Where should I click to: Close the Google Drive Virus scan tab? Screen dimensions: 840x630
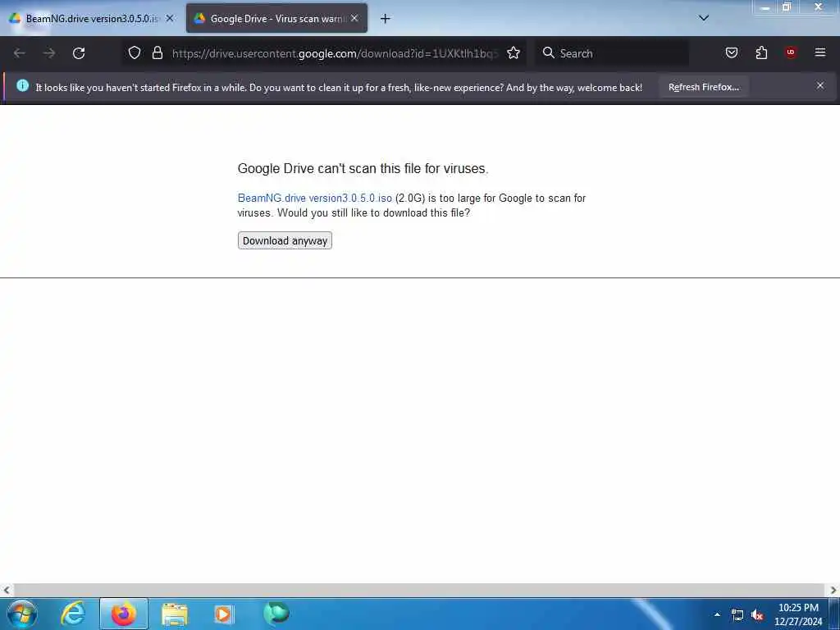click(354, 18)
